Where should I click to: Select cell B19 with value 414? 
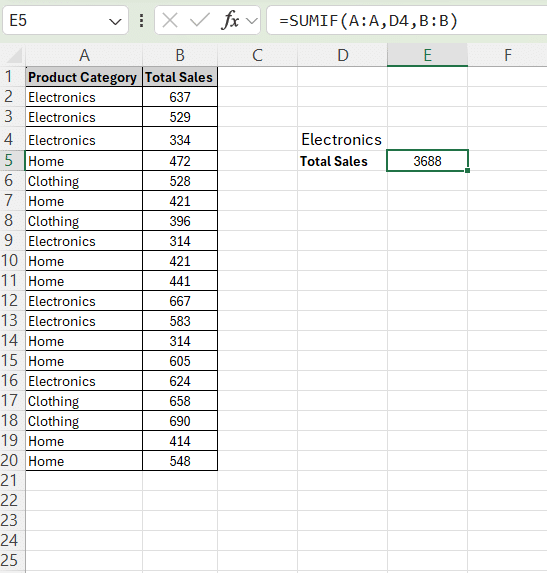(180, 441)
